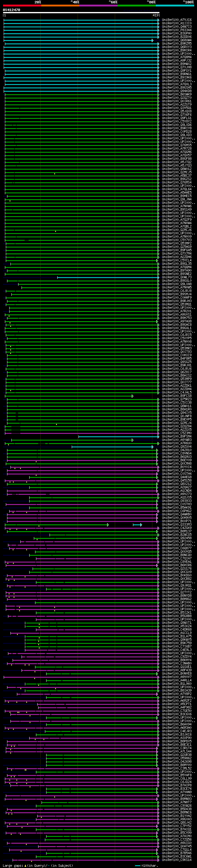The width and height of the screenshot is (197, 868).
Task: Select label UniRef100_A7R201
Action: pos(177,311)
